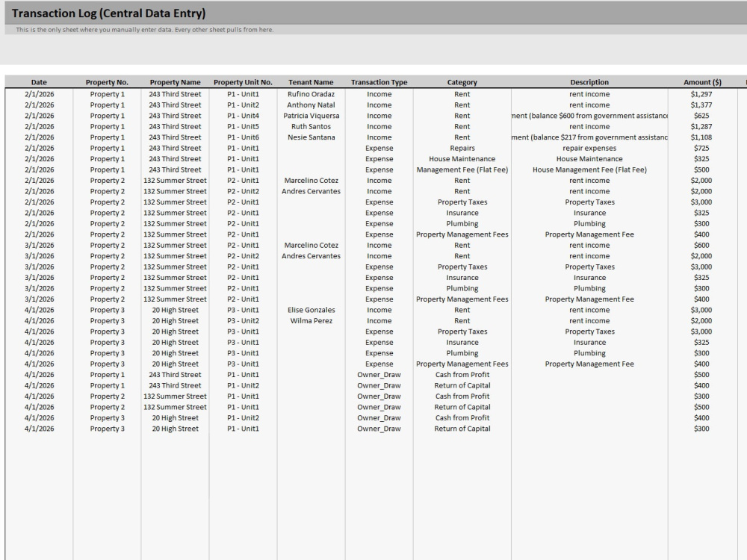The image size is (747, 560).
Task: Select amount cell $1,108
Action: coord(701,137)
